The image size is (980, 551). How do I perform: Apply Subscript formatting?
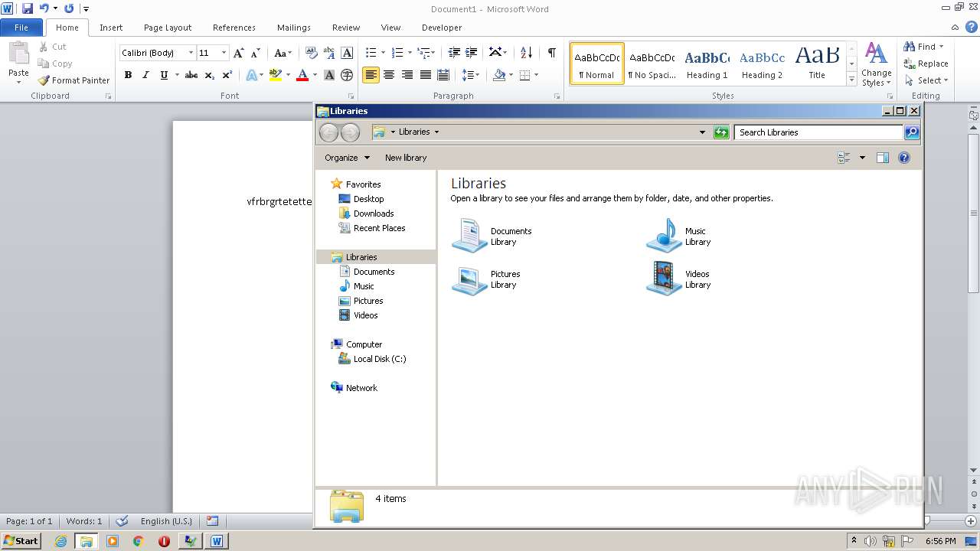[210, 75]
